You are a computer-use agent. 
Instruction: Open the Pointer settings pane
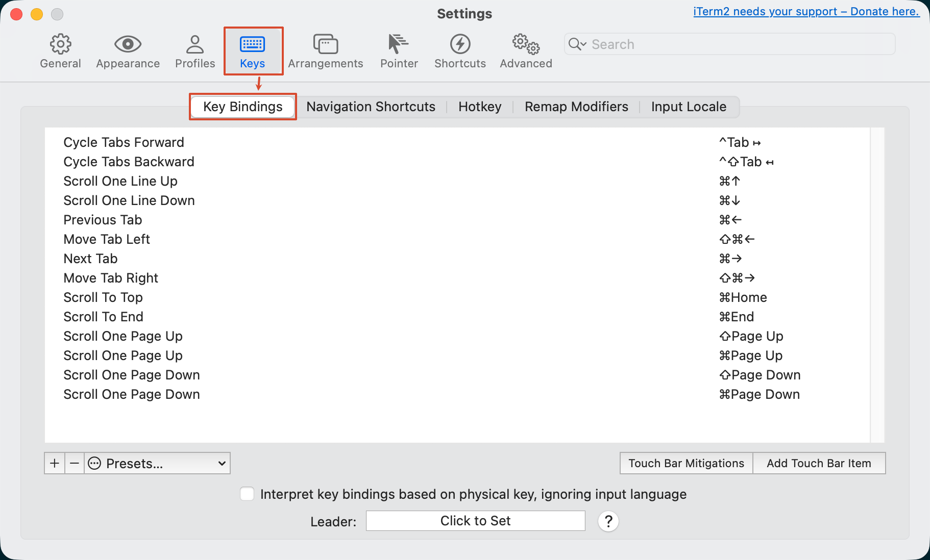[x=399, y=52]
